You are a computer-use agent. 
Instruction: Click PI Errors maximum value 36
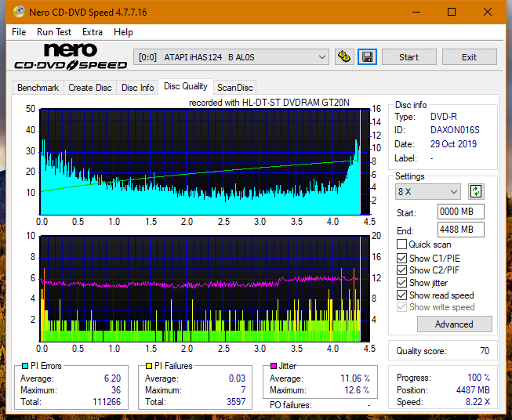116,390
